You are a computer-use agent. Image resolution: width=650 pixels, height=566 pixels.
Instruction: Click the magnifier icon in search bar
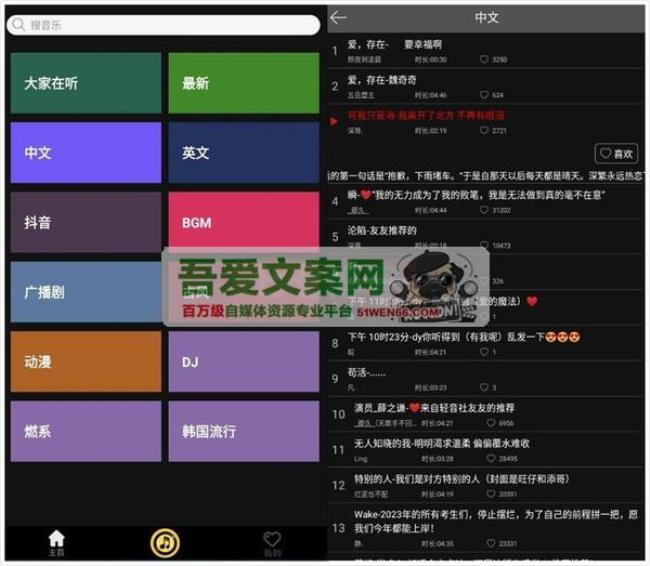point(18,24)
